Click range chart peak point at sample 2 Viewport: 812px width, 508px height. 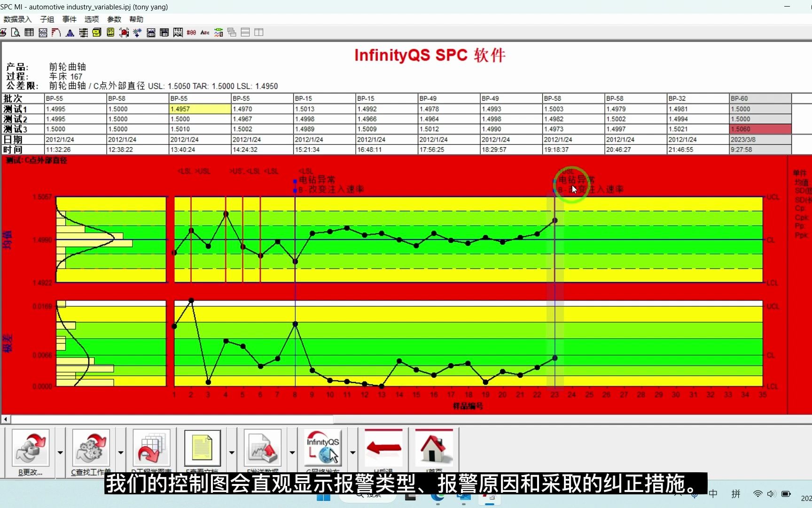click(x=191, y=300)
